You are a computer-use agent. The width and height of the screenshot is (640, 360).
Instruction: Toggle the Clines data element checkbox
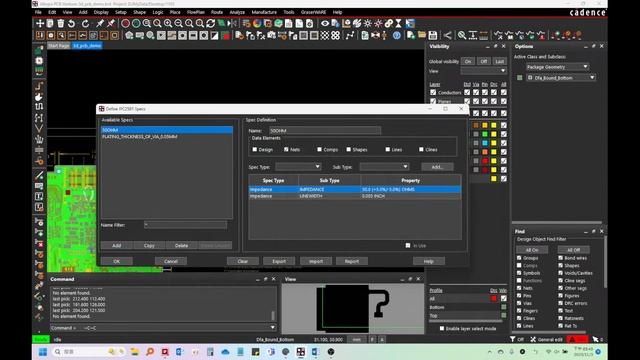tap(421, 149)
